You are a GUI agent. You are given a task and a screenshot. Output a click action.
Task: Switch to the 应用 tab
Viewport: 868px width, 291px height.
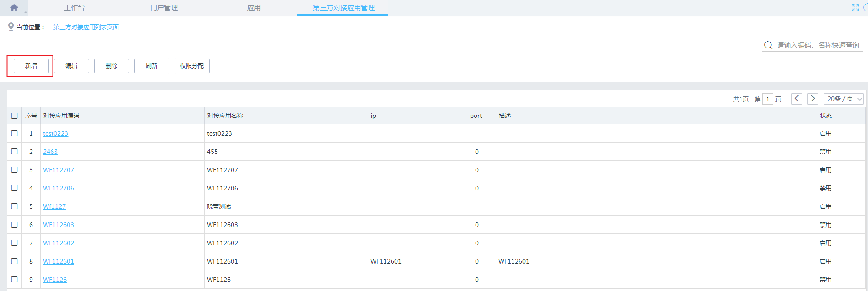254,8
